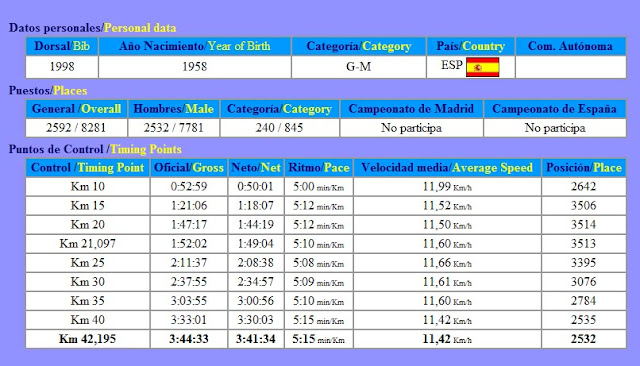This screenshot has width=640, height=366.
Task: Select the Datos personales/Personal data heading
Action: (93, 28)
